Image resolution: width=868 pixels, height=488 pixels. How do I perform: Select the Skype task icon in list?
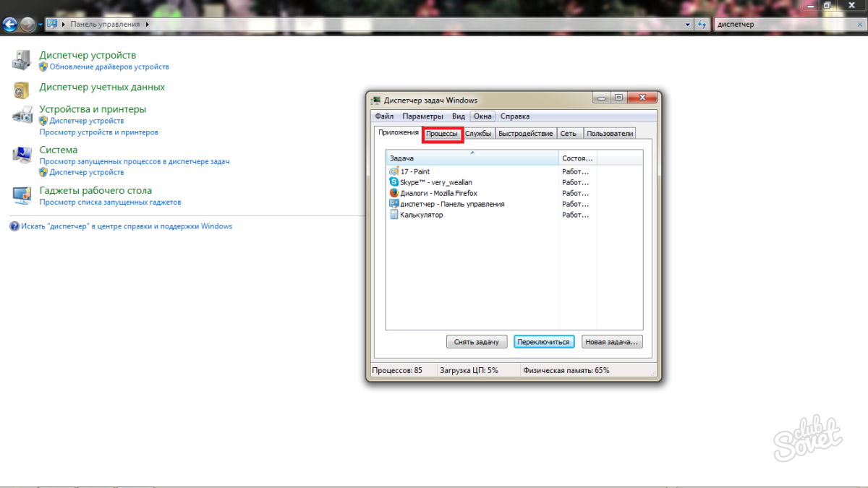394,182
